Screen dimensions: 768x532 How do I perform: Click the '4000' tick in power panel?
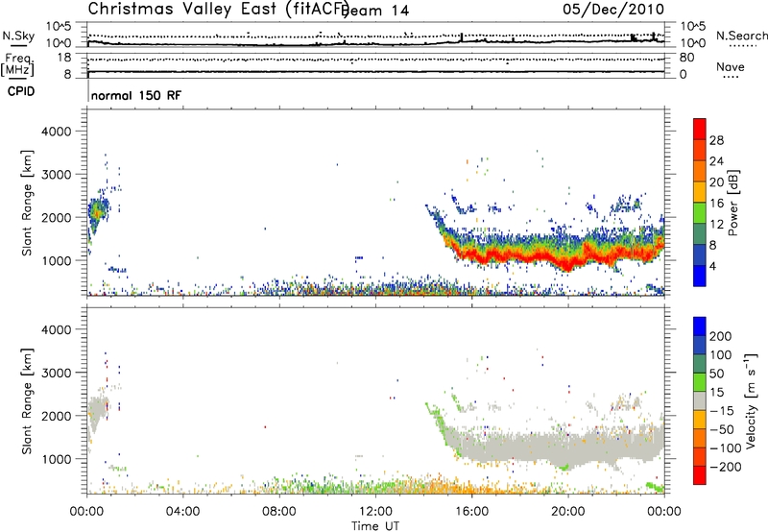pos(56,132)
